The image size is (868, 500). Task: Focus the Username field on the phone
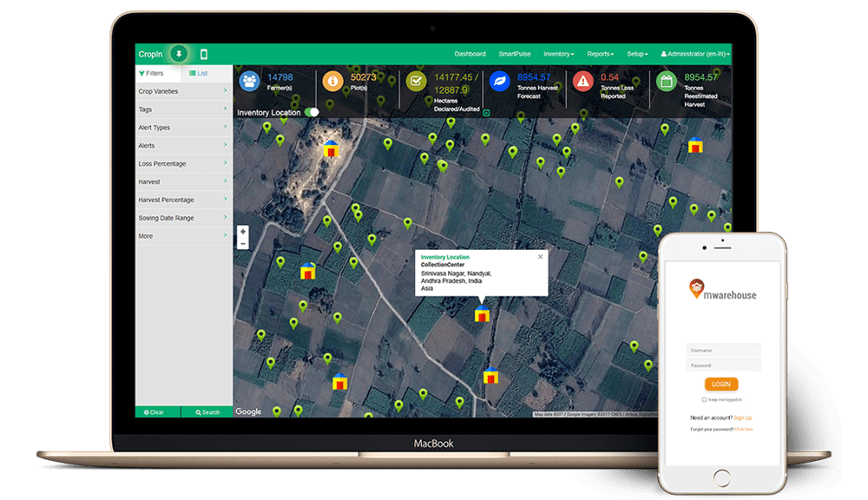click(x=724, y=350)
